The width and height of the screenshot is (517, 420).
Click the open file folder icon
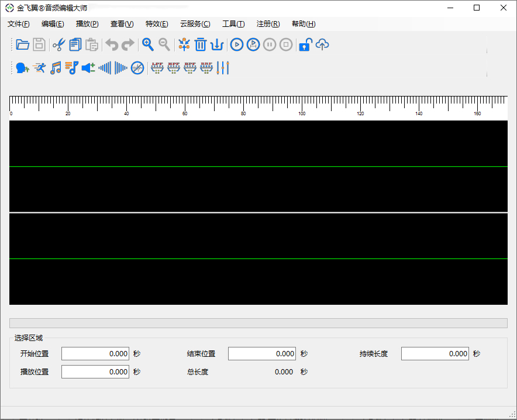(x=22, y=44)
